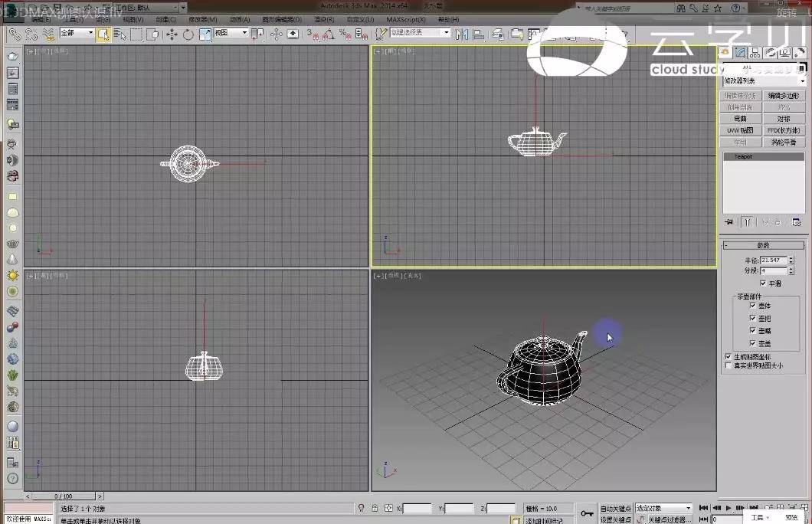The width and height of the screenshot is (812, 524).
Task: Click Pin Stack icon below modifier stack
Action: pos(729,222)
